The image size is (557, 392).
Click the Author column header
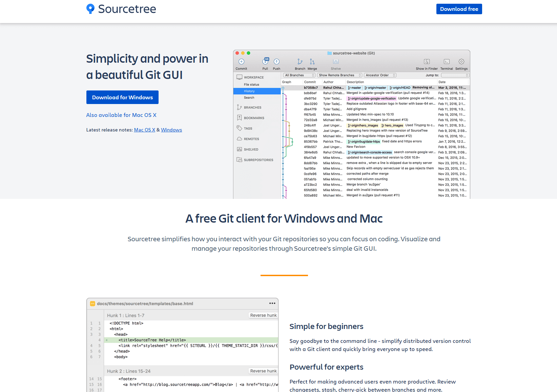(328, 82)
